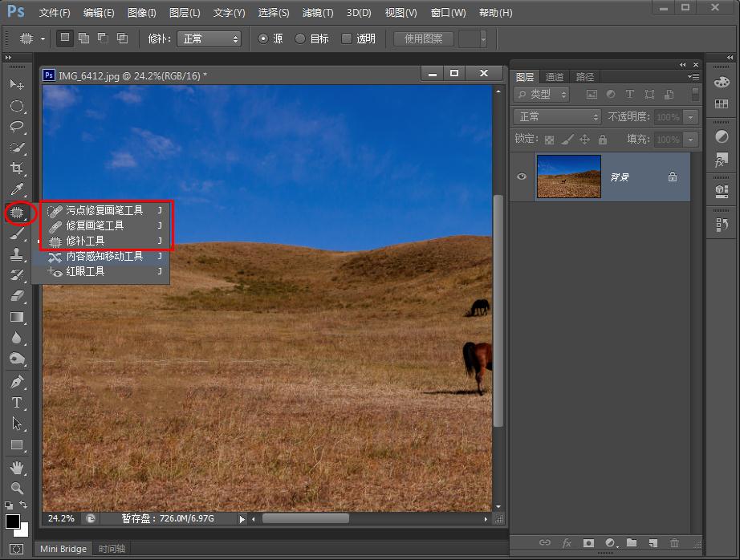Select the Zoom tool in toolbar

16,488
